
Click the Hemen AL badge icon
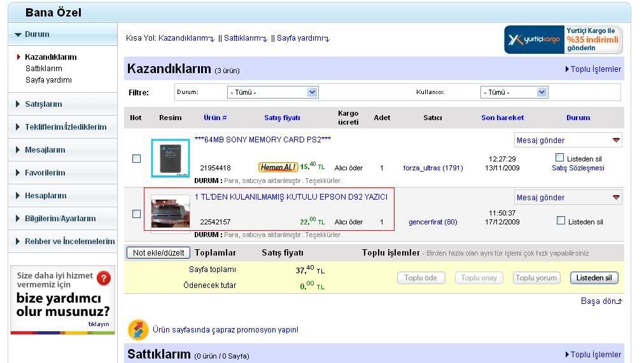coord(277,167)
